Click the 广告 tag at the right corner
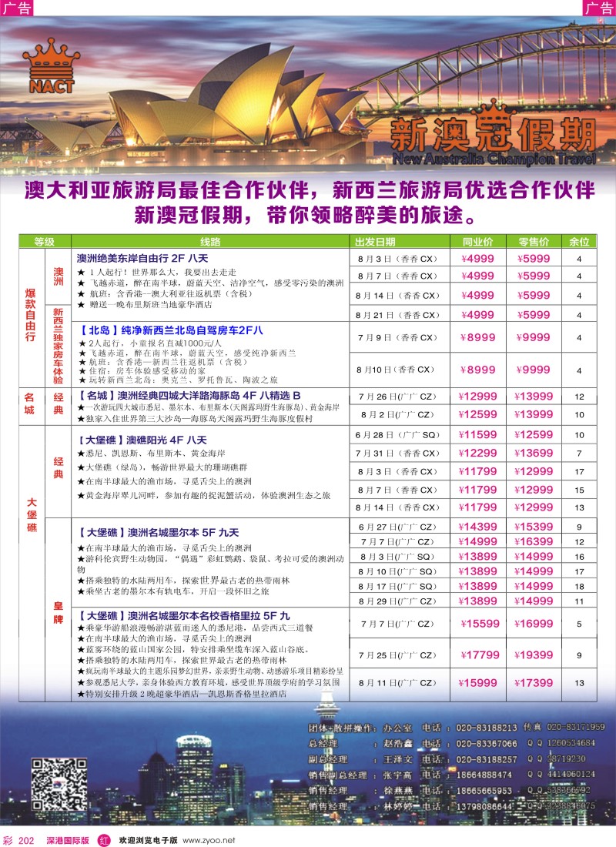Viewport: 616px width, 847px height. (599, 8)
